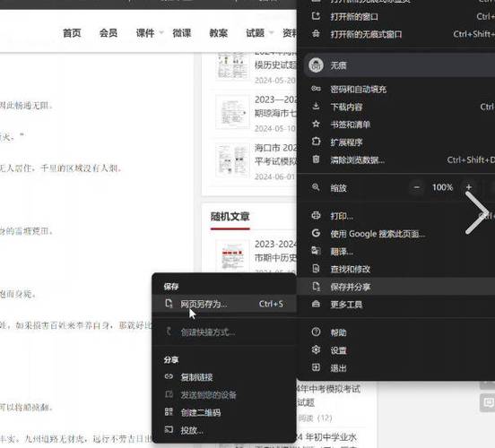Open 会员 in site navigation
The width and height of the screenshot is (495, 448).
point(109,33)
